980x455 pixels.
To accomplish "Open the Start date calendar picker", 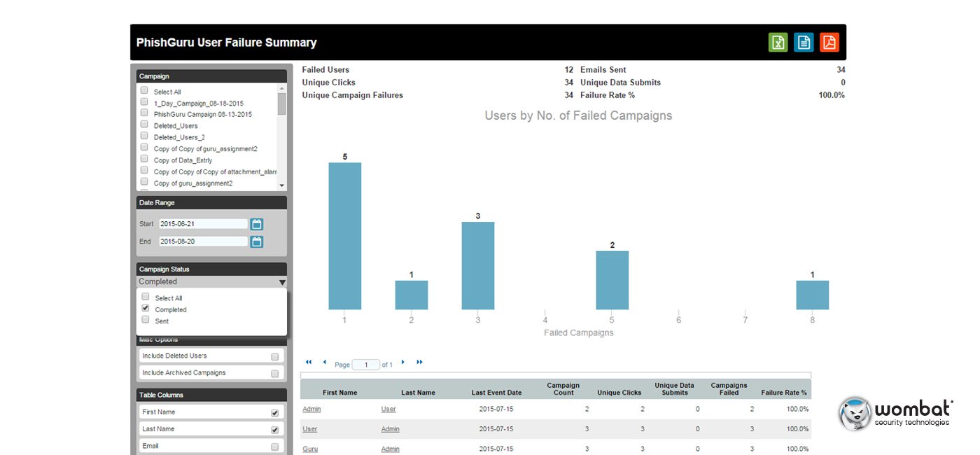I will tap(257, 224).
